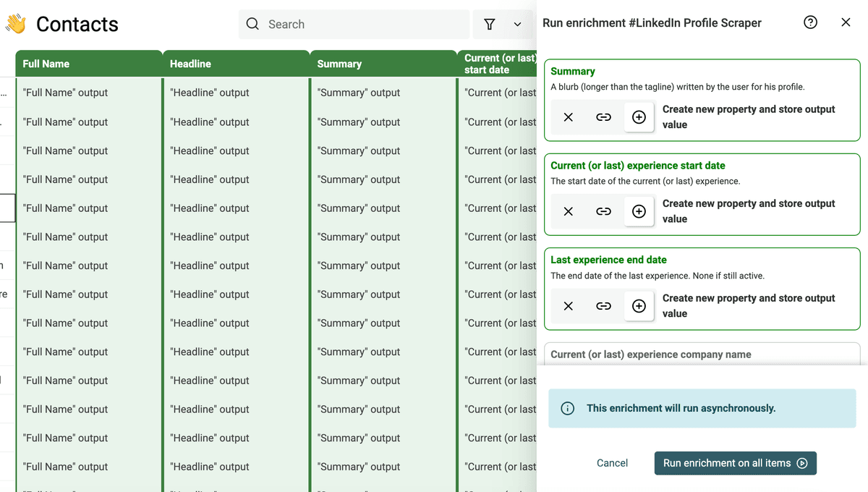Click the Search contacts field
The height and width of the screenshot is (492, 868).
coord(354,24)
